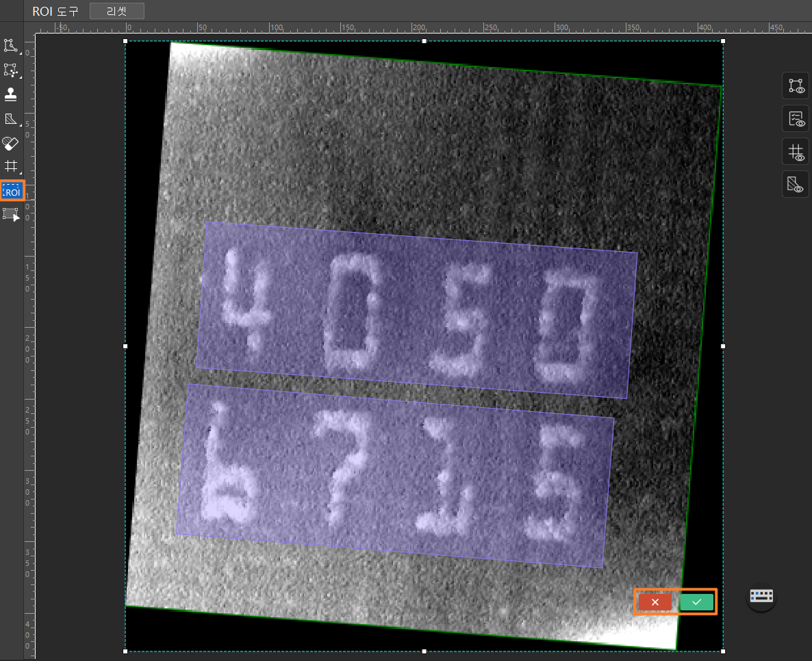The width and height of the screenshot is (812, 661).
Task: Choose the stamp tool
Action: tap(10, 94)
